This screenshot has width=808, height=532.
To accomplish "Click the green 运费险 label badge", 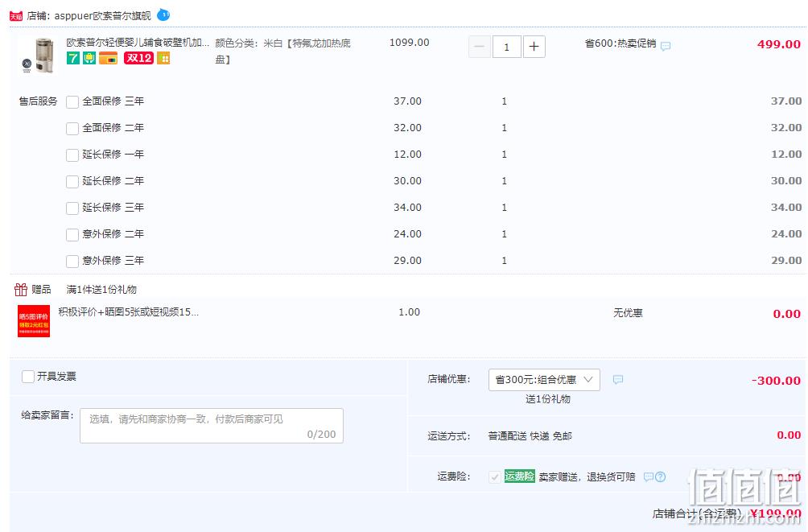I will click(519, 476).
